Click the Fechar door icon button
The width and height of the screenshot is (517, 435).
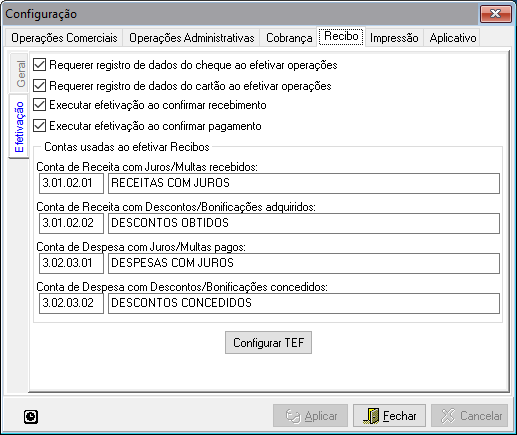point(389,416)
